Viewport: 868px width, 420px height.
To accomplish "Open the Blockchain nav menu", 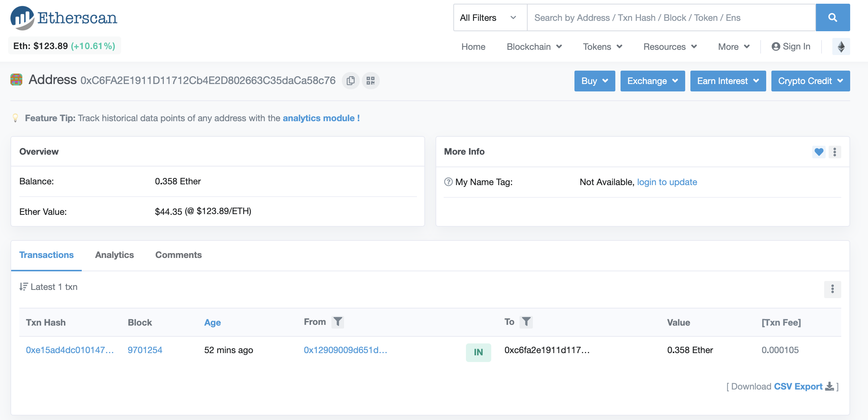I will coord(534,47).
